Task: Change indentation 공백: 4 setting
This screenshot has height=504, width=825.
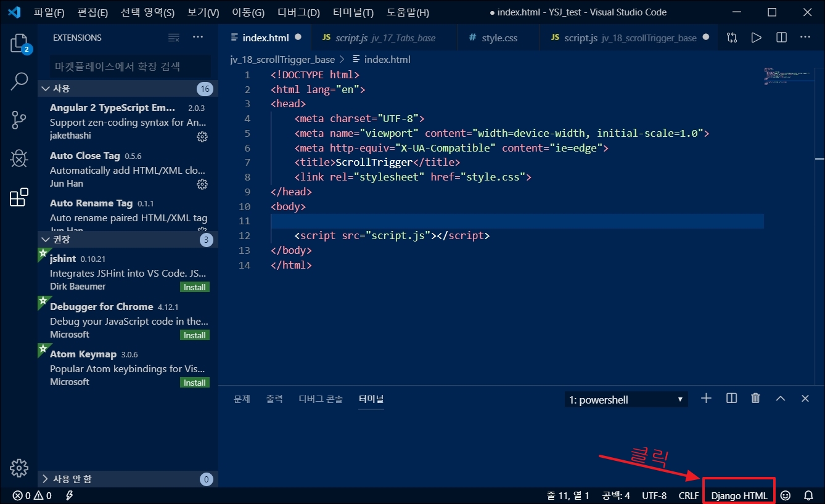Action: click(x=616, y=495)
